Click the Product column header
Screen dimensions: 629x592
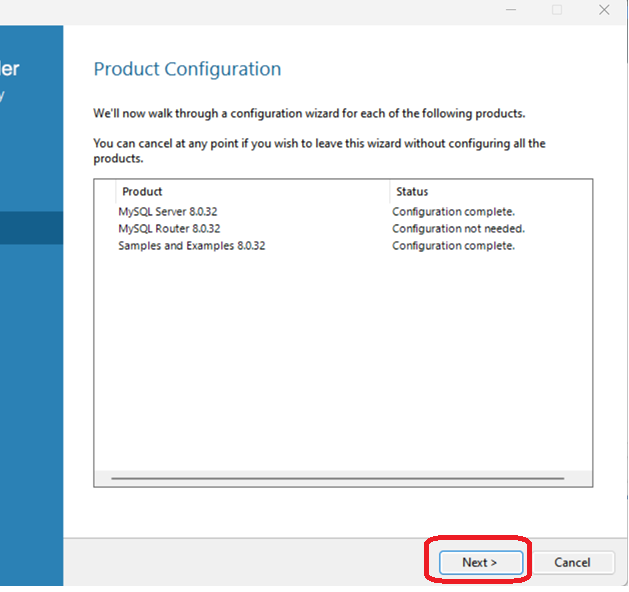pos(252,191)
